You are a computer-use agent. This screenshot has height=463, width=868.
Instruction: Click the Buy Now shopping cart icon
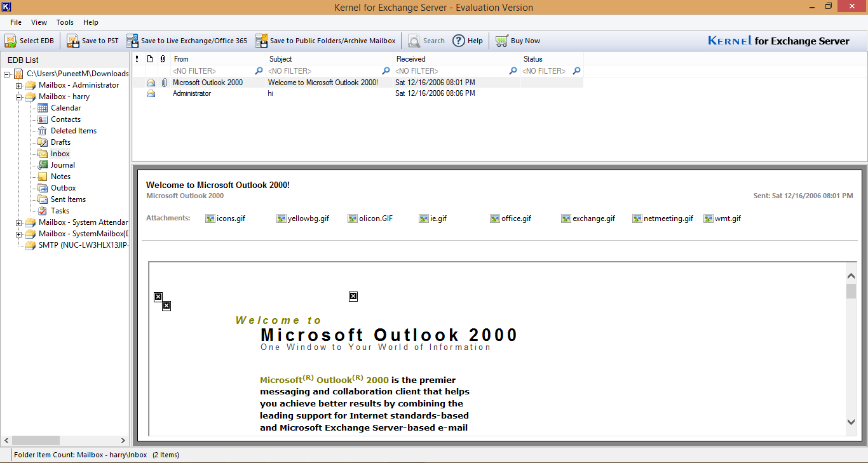[x=502, y=41]
